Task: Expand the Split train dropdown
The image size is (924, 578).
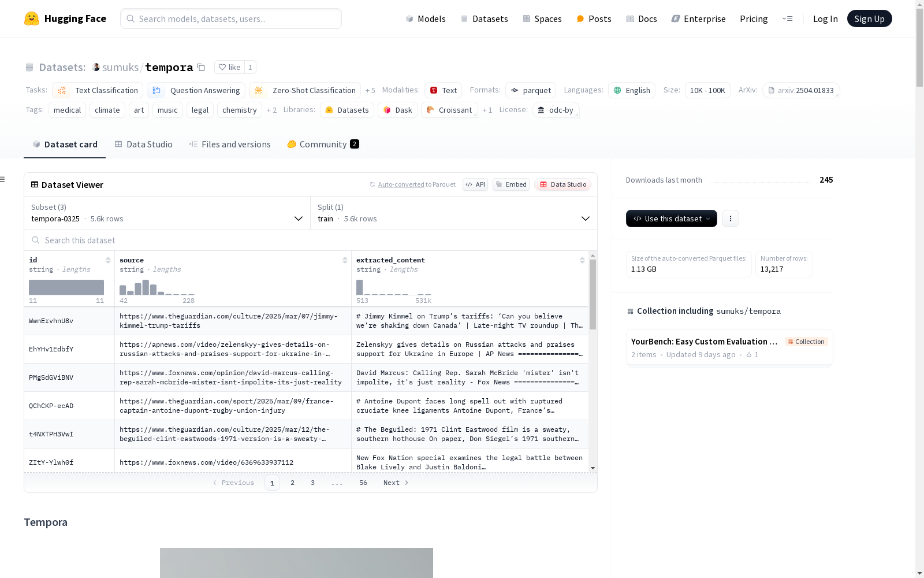Action: pos(454,213)
